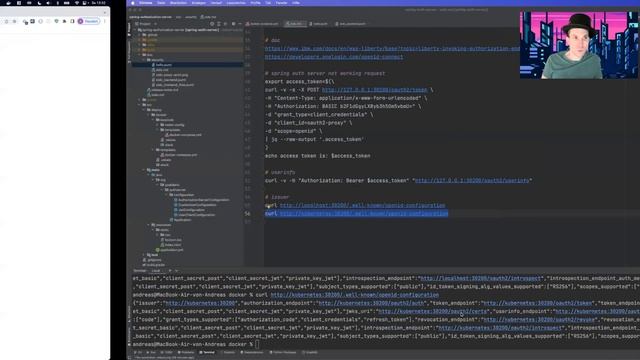Collapse the spring-authorization-server root node

(x=135, y=30)
